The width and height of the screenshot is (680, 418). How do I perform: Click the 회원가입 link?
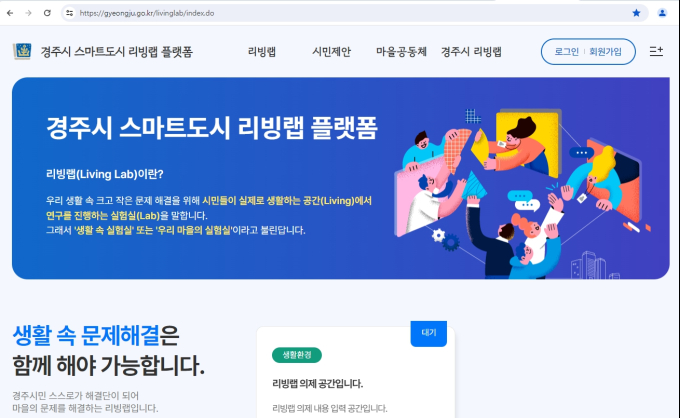pos(605,52)
